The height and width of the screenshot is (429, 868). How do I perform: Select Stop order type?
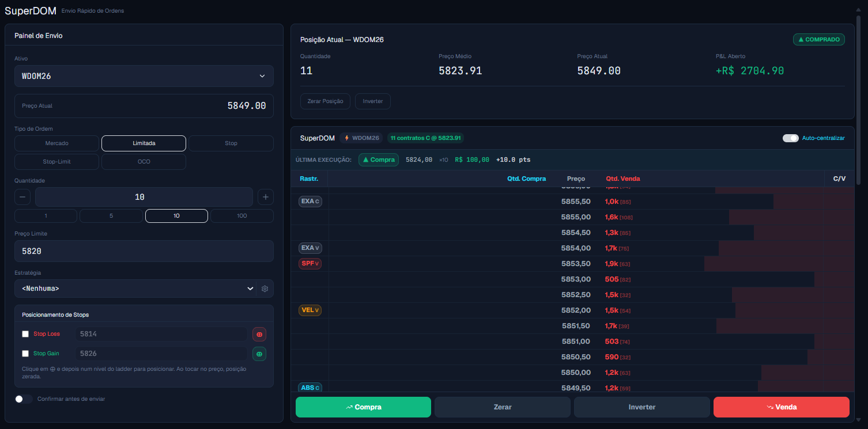[231, 143]
